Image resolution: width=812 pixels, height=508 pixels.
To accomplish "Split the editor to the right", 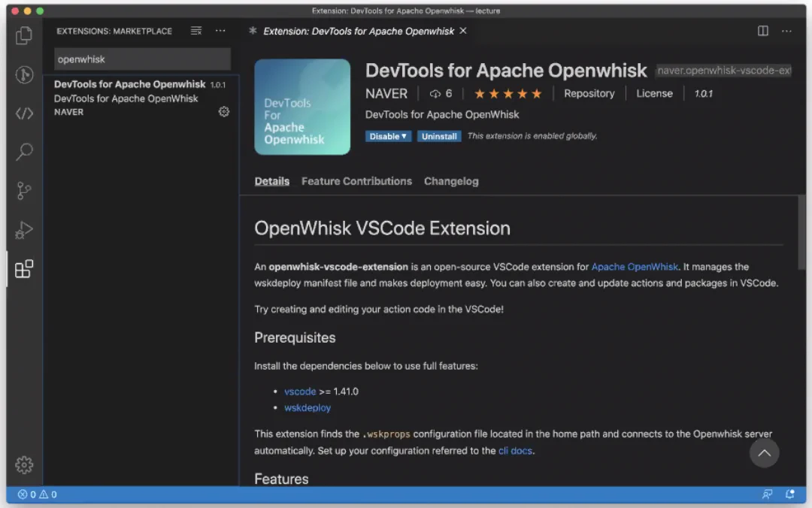I will point(763,31).
